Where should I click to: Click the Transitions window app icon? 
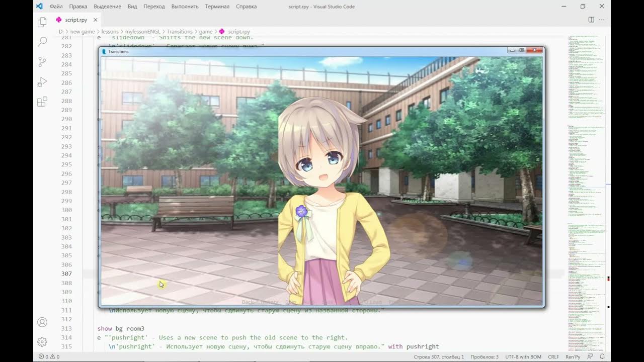click(104, 51)
